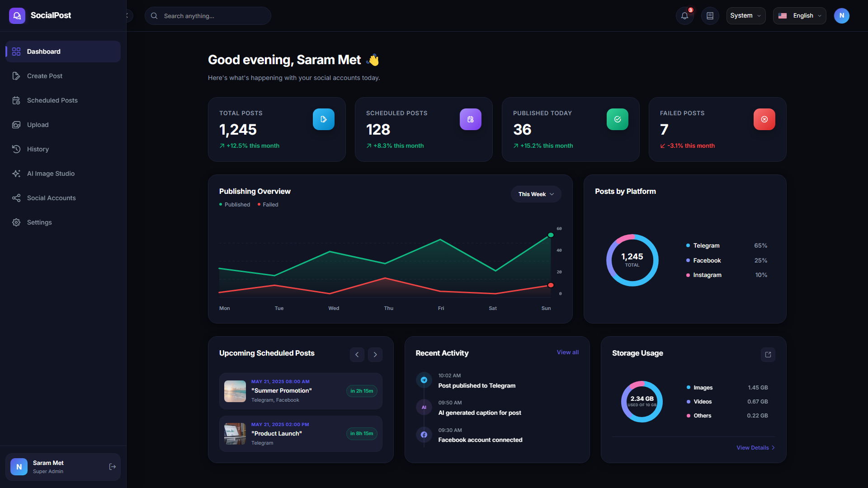Click the news/document icon in header
The image size is (868, 488).
click(x=710, y=16)
